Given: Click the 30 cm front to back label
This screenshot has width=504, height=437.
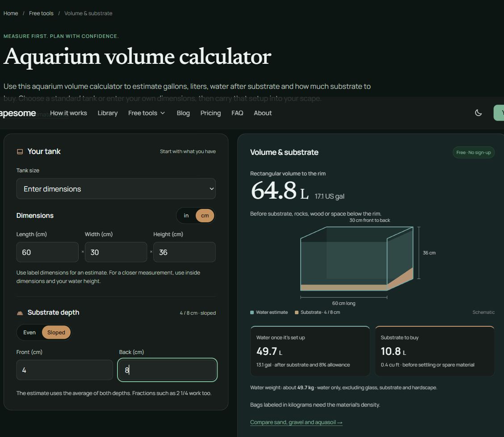Looking at the screenshot, I should coord(370,220).
